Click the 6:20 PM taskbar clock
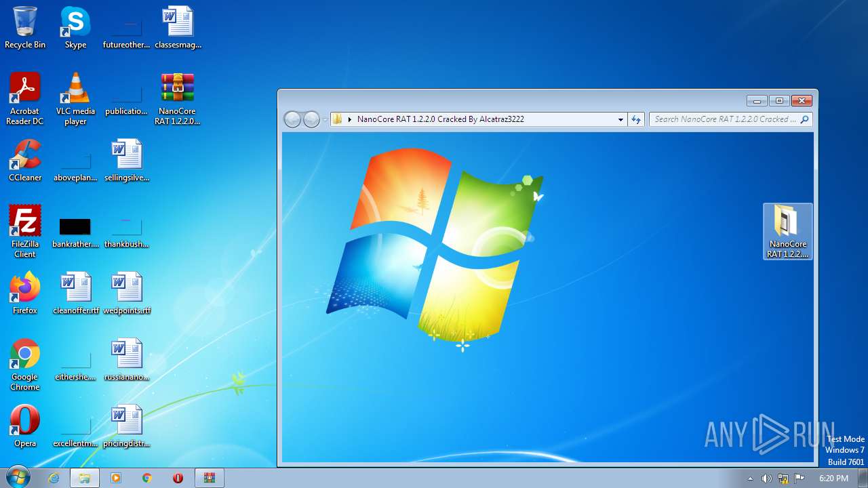Image resolution: width=868 pixels, height=488 pixels. click(x=833, y=479)
